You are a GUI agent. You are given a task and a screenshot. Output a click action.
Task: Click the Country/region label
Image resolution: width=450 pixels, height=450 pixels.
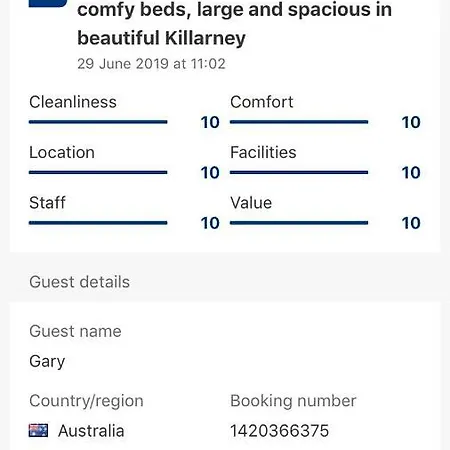[x=86, y=401]
